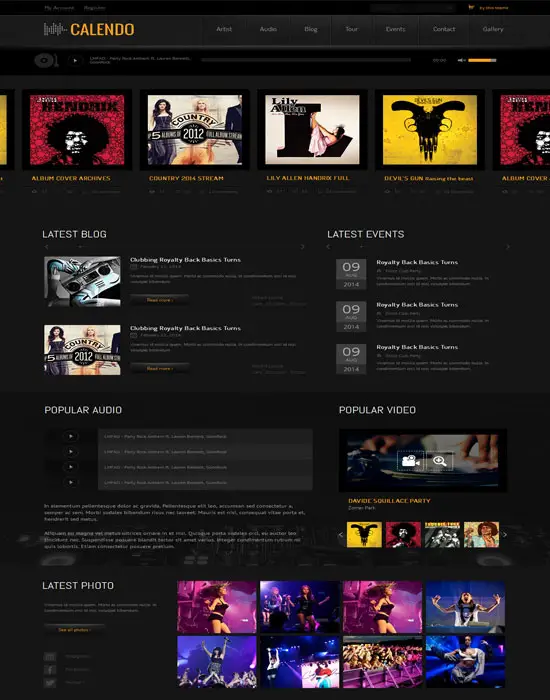Open the Instagram icon under Latest Photo
This screenshot has width=550, height=700.
point(50,656)
